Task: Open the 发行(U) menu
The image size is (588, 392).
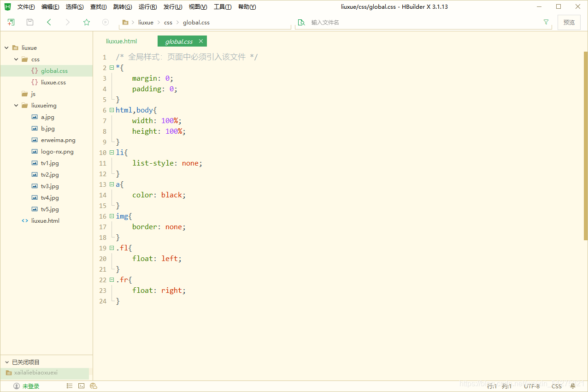Action: click(x=173, y=7)
